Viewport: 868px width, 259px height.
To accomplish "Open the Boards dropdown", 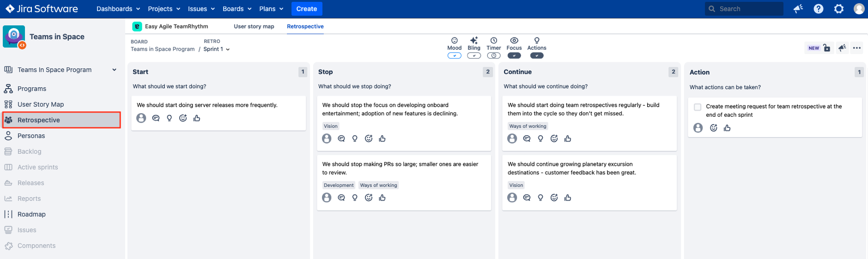I will (x=237, y=9).
